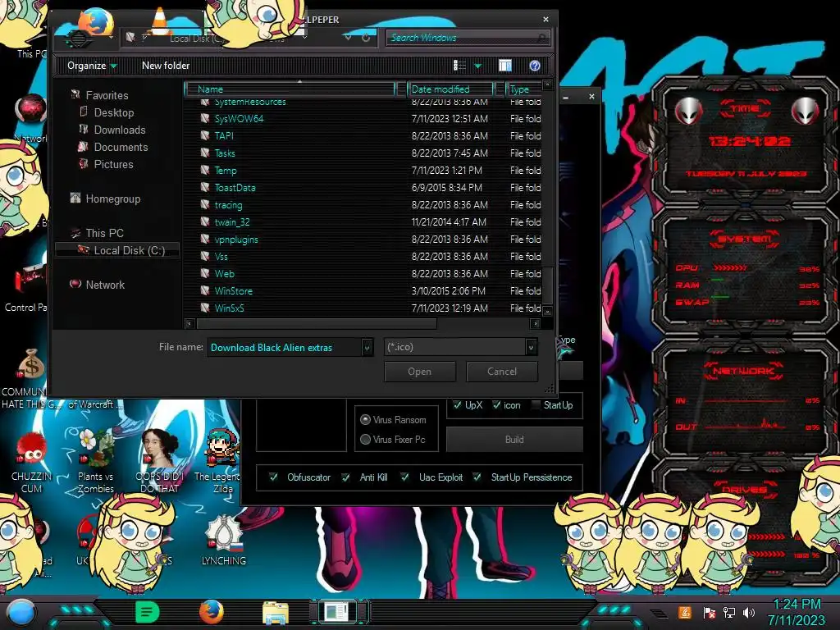Open Plants vs Zombies desktop icon
Image resolution: width=840 pixels, height=630 pixels.
click(x=95, y=461)
